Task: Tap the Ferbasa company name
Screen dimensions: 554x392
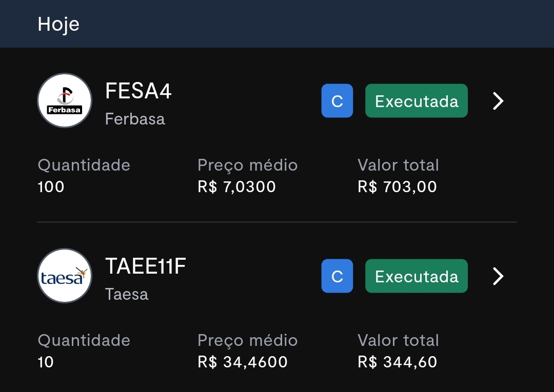Action: (x=135, y=119)
